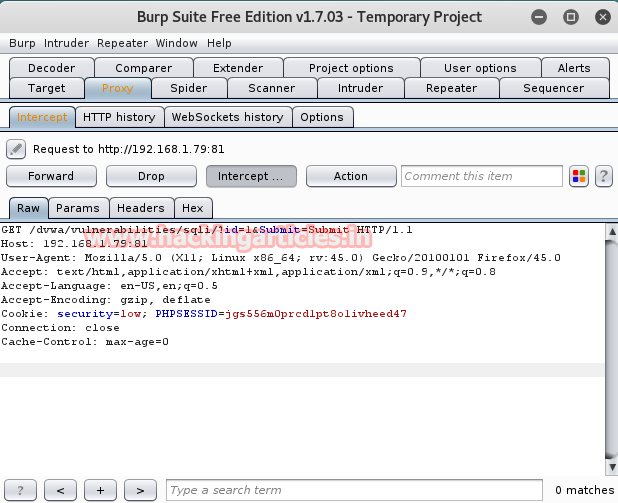The width and height of the screenshot is (618, 503).
Task: Open the highlight color picker icon
Action: pos(579,176)
